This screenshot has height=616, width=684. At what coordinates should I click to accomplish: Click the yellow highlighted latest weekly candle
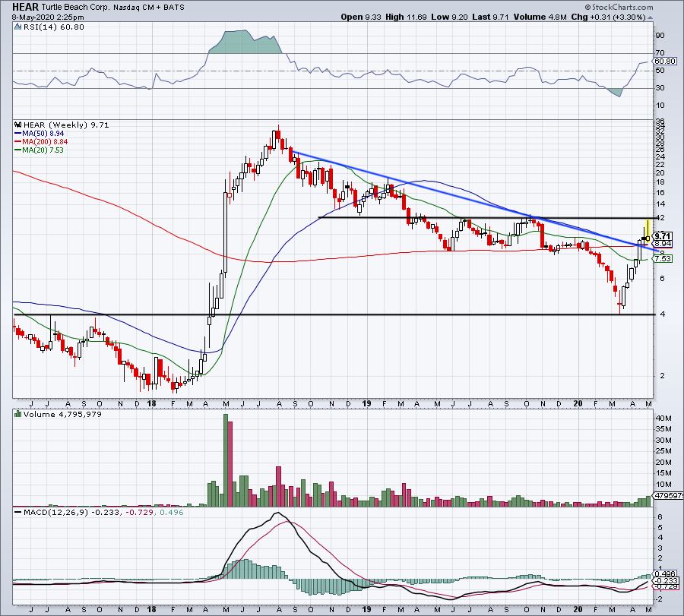[648, 231]
